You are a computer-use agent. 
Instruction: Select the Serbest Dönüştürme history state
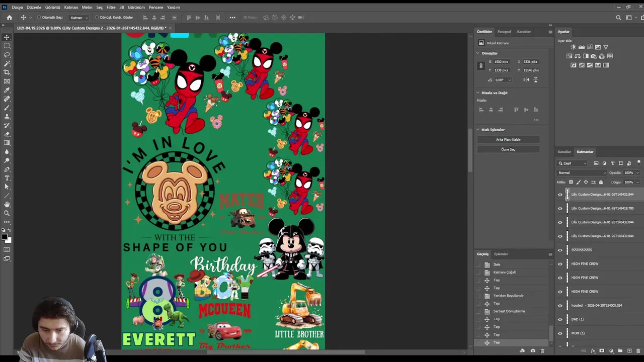[509, 311]
